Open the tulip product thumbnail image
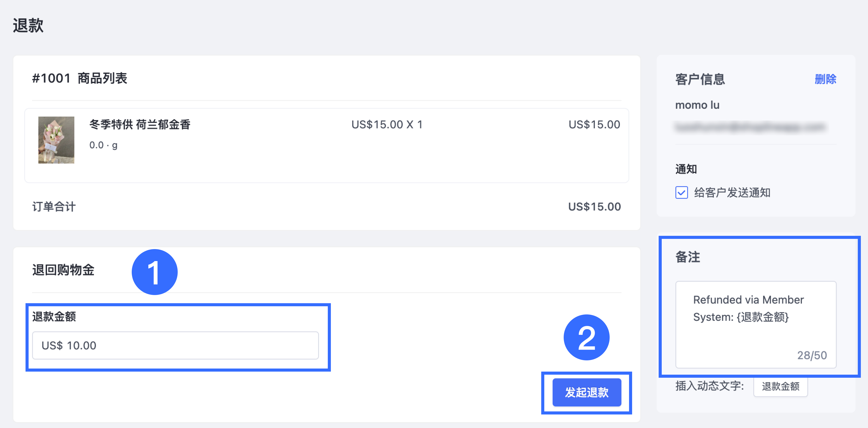This screenshot has width=868, height=428. tap(56, 140)
